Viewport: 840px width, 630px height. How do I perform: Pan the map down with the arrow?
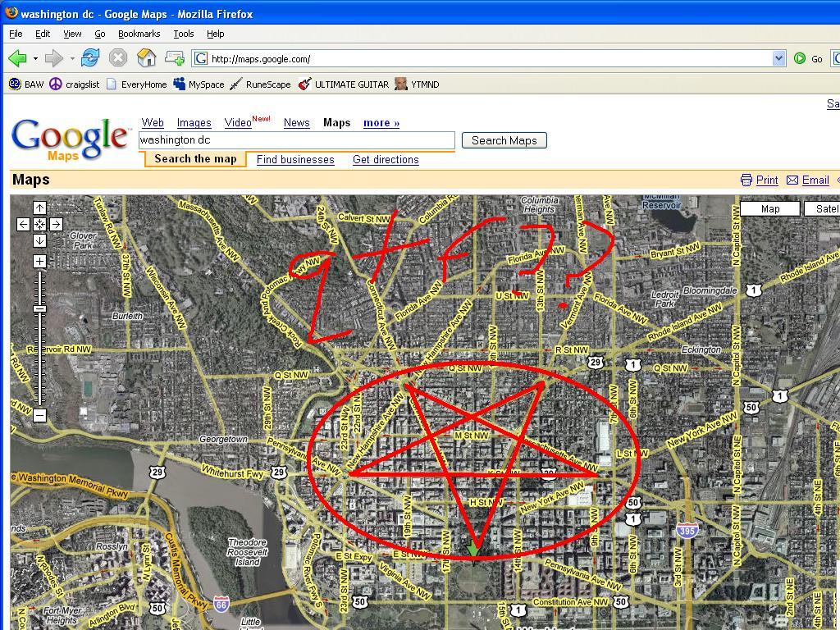click(39, 240)
